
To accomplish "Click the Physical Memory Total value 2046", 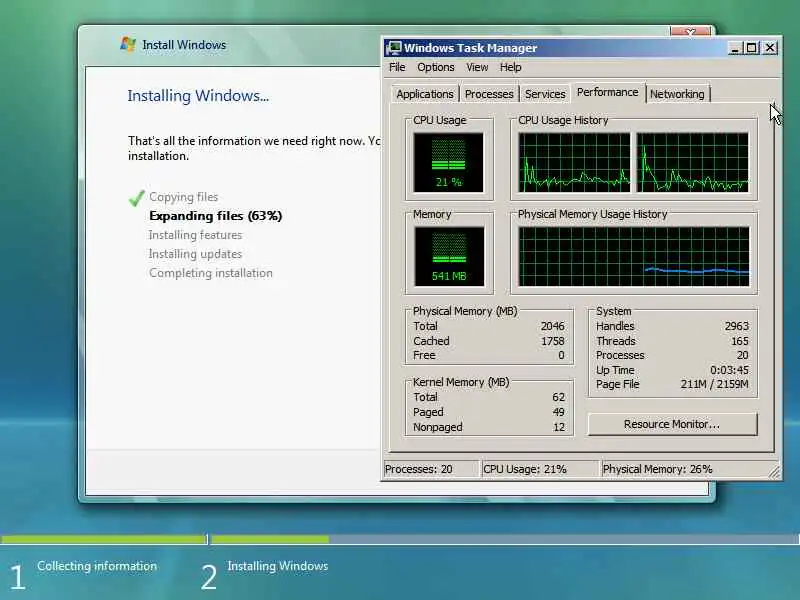I will click(x=553, y=326).
